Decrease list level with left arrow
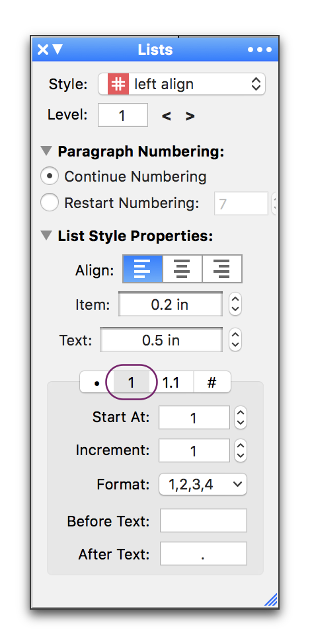This screenshot has height=644, width=310. [x=166, y=116]
